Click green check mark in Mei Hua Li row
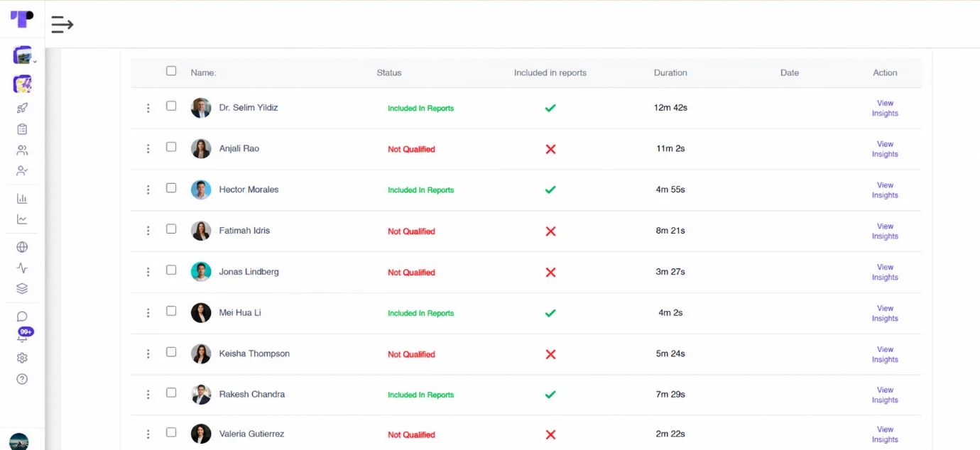The width and height of the screenshot is (980, 450). coord(550,313)
